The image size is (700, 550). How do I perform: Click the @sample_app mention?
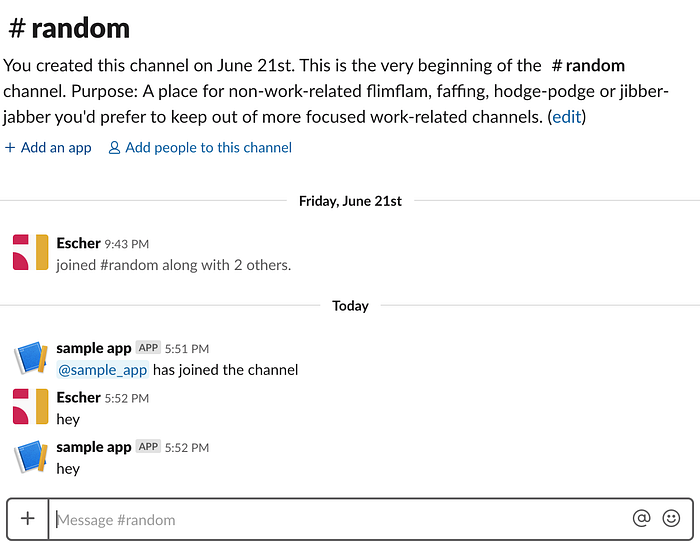[x=103, y=370]
